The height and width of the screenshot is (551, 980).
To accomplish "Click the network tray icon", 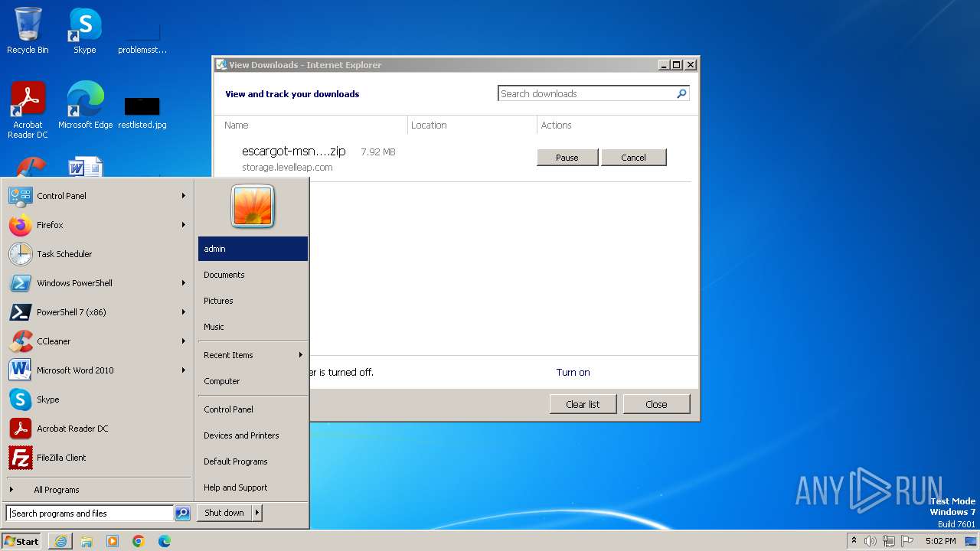I will [889, 541].
